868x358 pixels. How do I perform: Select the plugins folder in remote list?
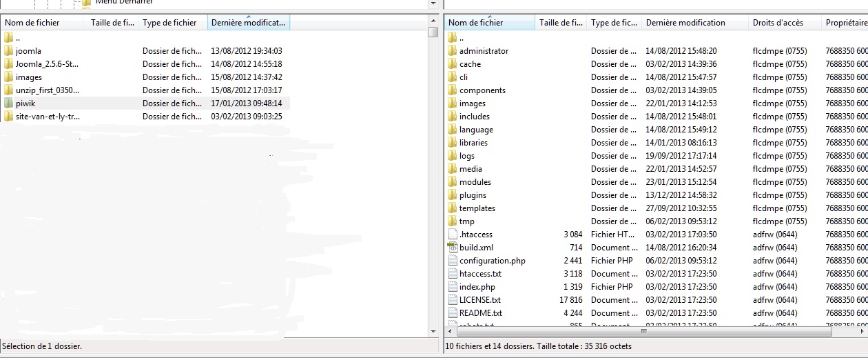tap(473, 195)
